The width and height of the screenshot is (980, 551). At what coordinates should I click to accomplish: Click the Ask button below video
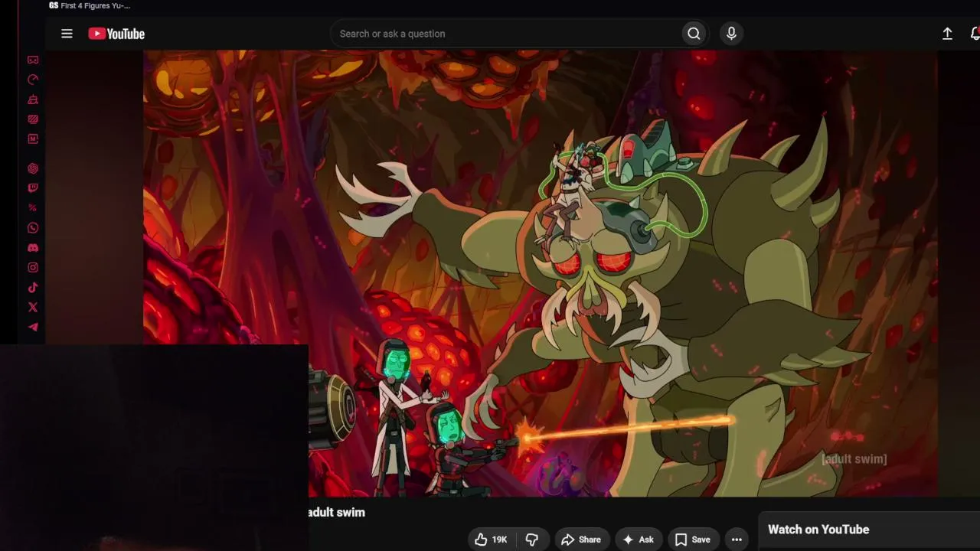[639, 540]
